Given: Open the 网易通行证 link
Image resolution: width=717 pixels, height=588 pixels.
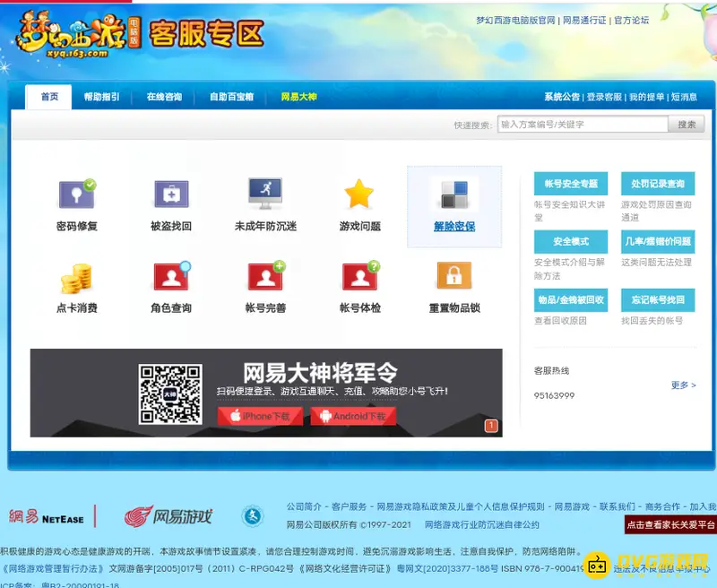Looking at the screenshot, I should [x=584, y=21].
